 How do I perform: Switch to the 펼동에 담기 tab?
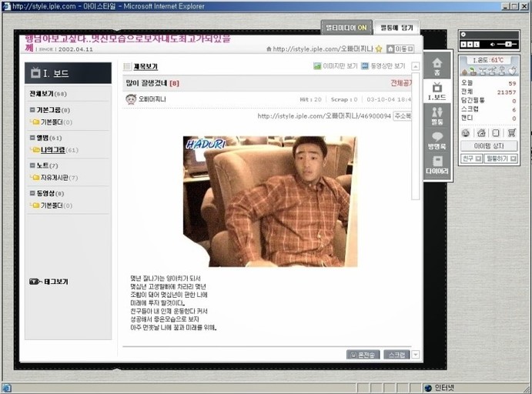click(x=396, y=28)
